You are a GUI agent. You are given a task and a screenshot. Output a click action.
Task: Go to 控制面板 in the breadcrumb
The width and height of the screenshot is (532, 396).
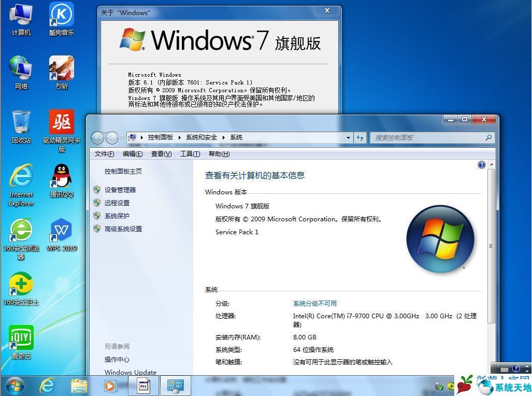[x=161, y=137]
